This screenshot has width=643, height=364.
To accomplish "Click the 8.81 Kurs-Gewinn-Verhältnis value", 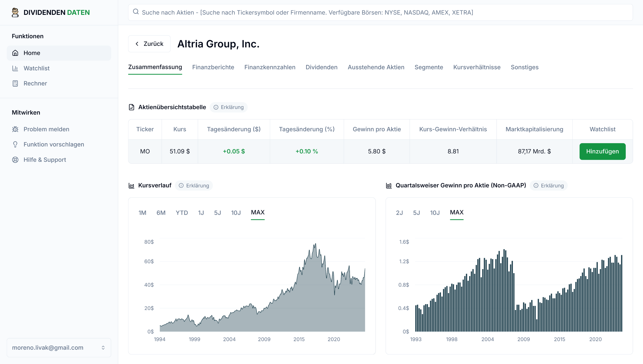I will (x=453, y=152).
